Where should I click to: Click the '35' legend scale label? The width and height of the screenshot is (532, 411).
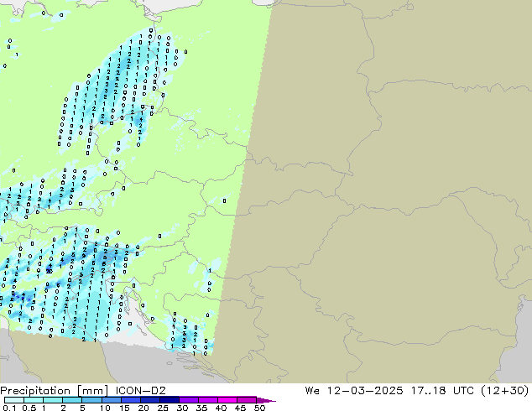(x=201, y=408)
